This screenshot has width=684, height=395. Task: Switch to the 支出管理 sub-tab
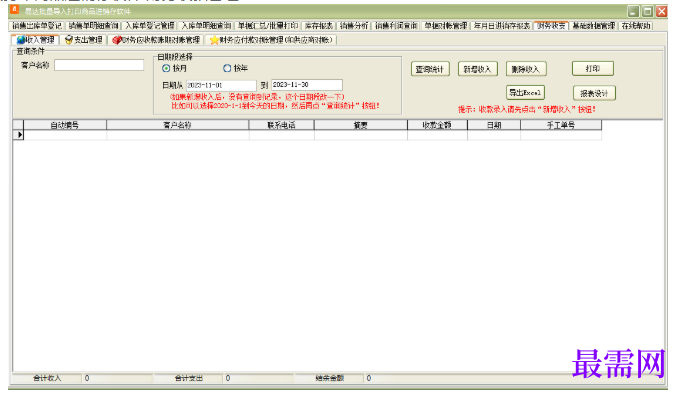tap(83, 40)
